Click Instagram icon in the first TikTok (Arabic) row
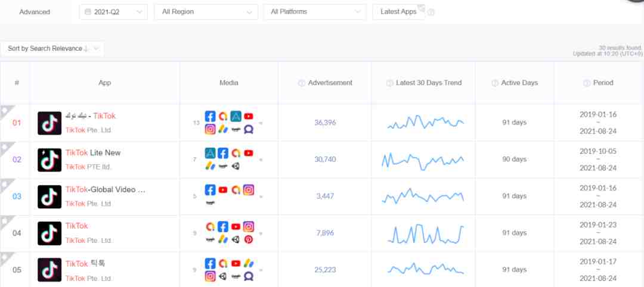644x287 pixels. [x=210, y=129]
